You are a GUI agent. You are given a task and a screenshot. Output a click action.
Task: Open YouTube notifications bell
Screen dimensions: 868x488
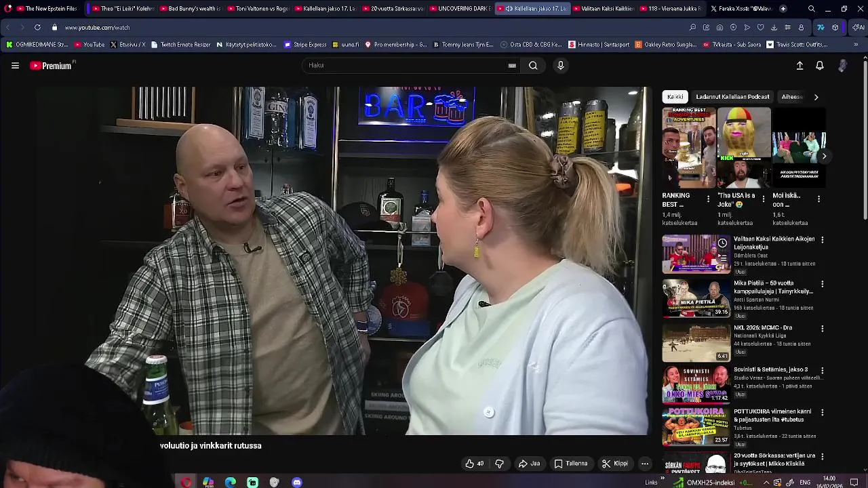pos(820,66)
